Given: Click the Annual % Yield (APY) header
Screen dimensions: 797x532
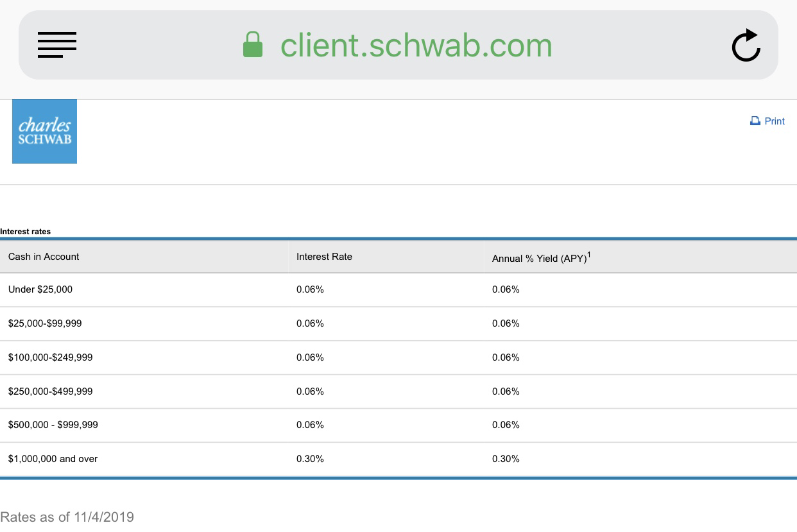Looking at the screenshot, I should pos(539,259).
